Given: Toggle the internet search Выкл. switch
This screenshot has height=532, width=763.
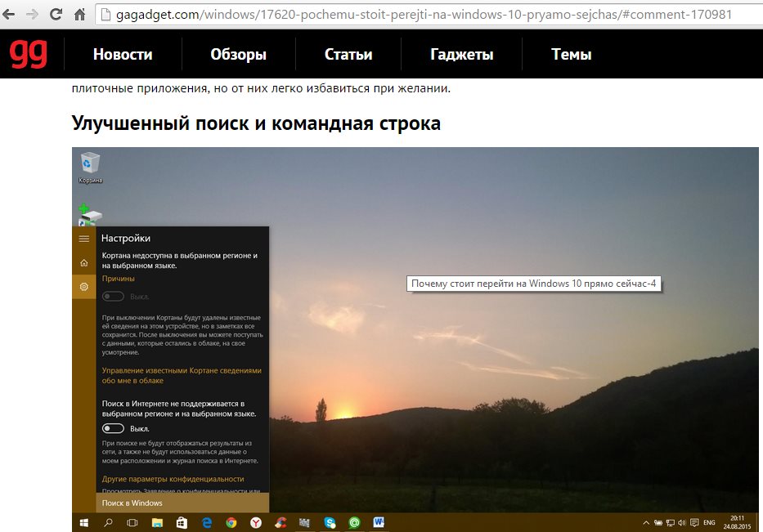Looking at the screenshot, I should (x=113, y=428).
